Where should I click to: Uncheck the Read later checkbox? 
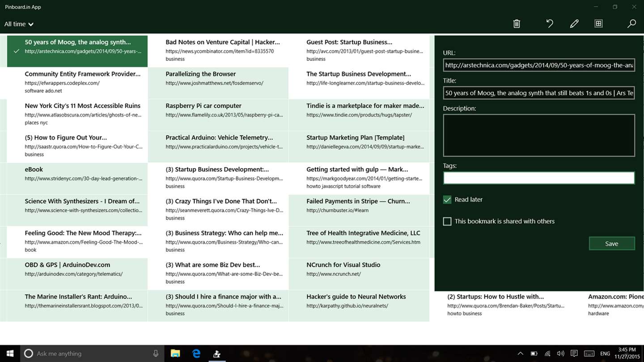coord(447,200)
